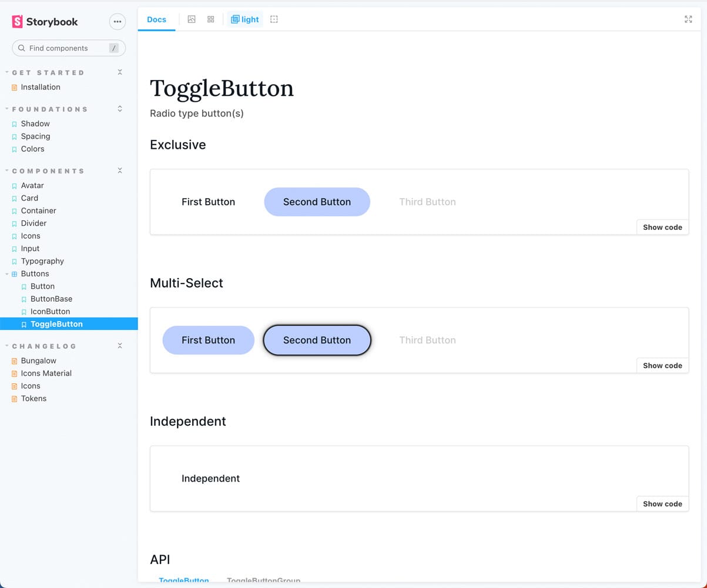Open the Colors foundations page
Viewport: 707px width, 588px height.
click(32, 149)
